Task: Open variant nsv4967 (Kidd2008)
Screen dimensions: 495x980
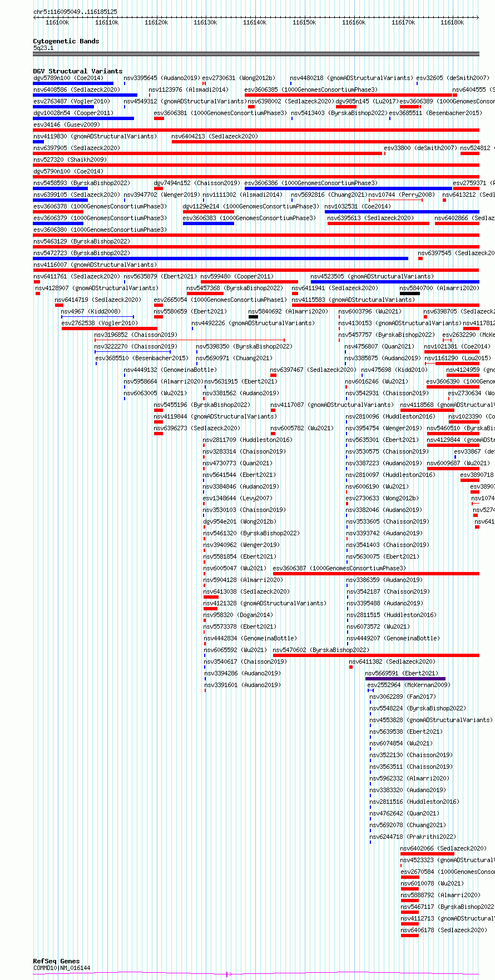Action: pos(91,311)
